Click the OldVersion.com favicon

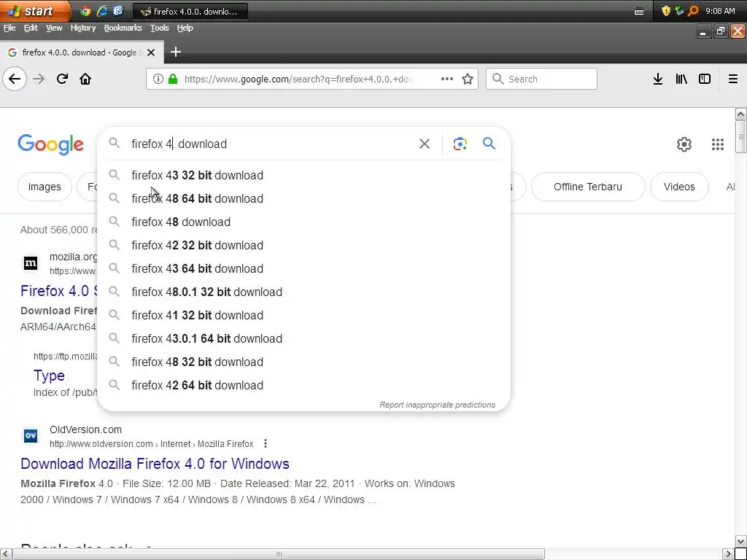click(x=31, y=435)
